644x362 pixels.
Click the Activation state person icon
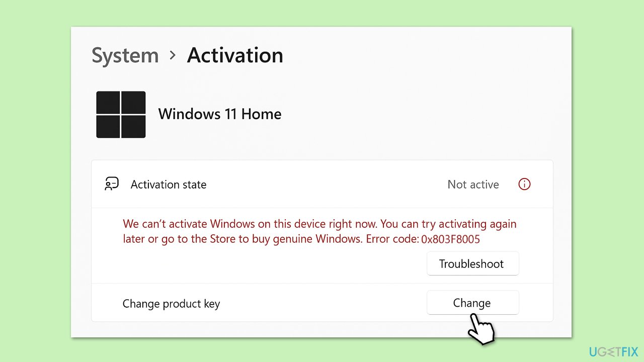[112, 185]
